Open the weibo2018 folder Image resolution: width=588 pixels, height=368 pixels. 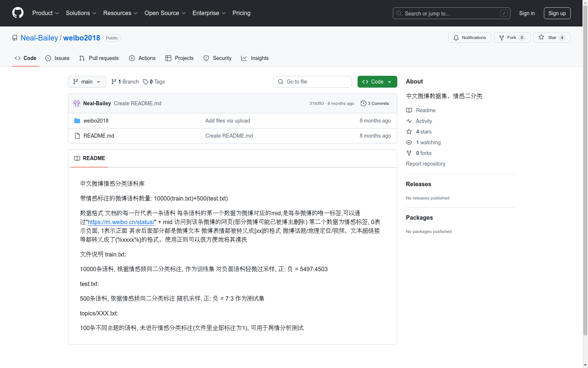pyautogui.click(x=96, y=121)
